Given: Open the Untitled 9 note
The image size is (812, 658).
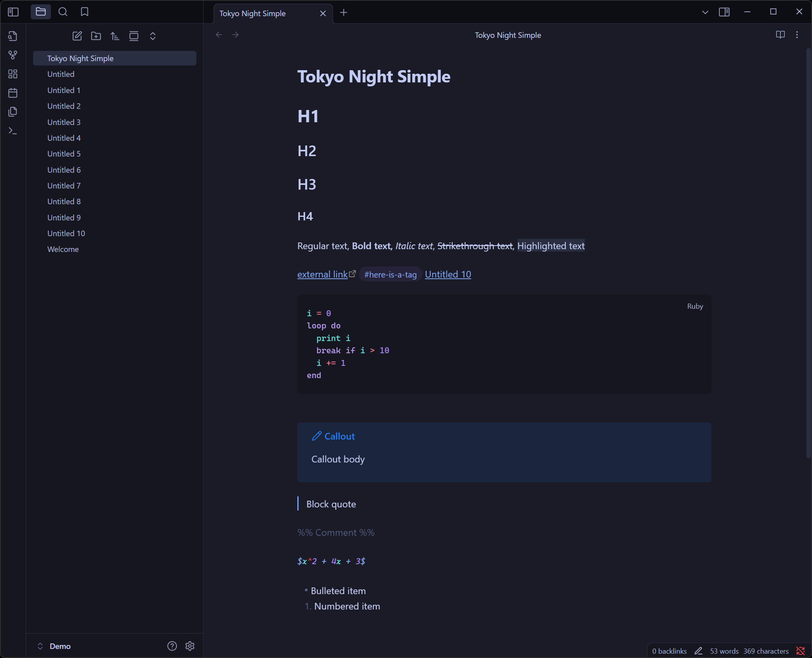Looking at the screenshot, I should [x=115, y=218].
